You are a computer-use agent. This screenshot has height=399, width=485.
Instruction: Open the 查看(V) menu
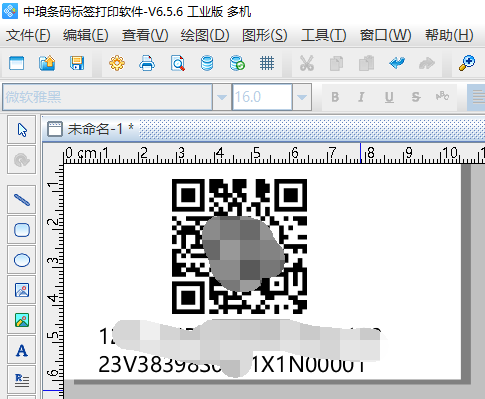click(x=145, y=35)
